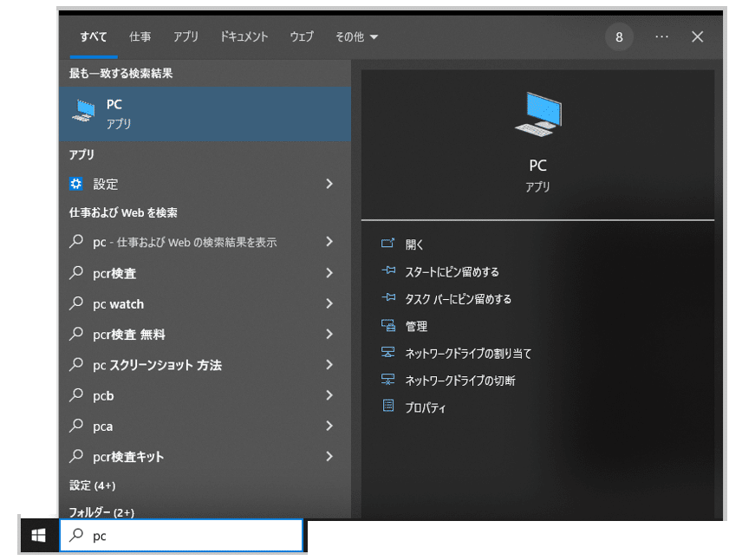Viewport: 742px width, 560px height.
Task: Click search icon beside pcr検査キット
Action: (76, 456)
